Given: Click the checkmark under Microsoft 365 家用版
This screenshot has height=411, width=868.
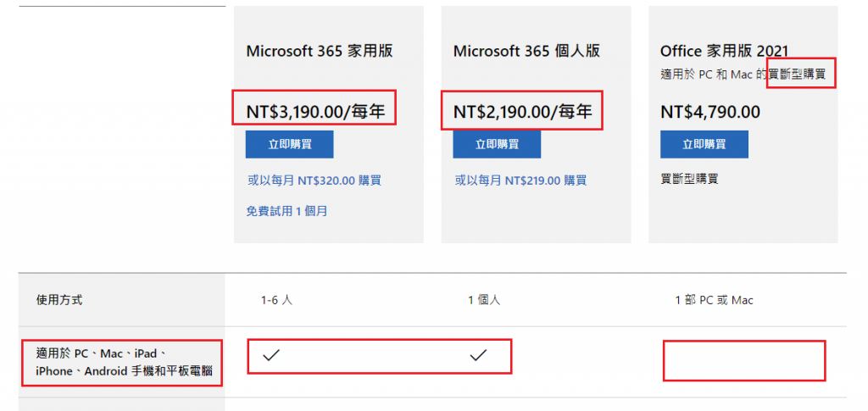Looking at the screenshot, I should click(x=270, y=355).
